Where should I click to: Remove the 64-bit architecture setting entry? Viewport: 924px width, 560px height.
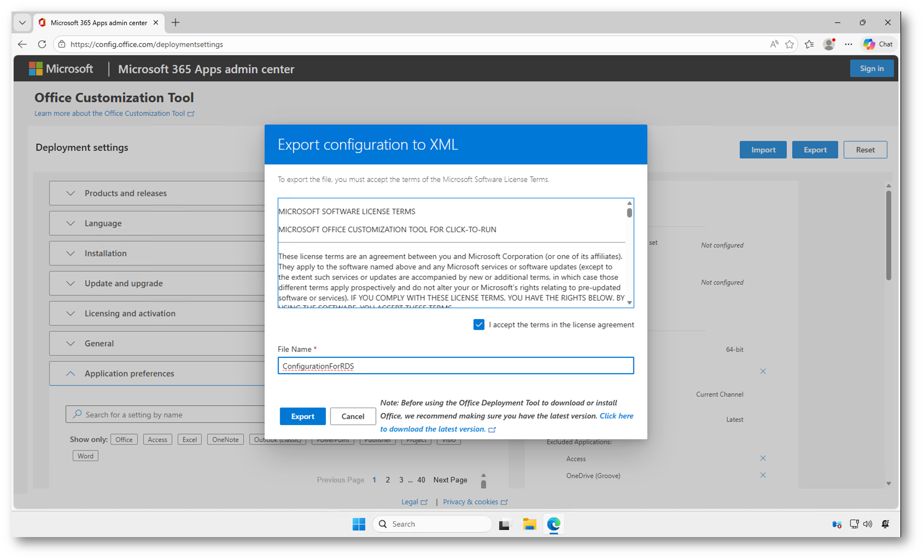point(763,372)
